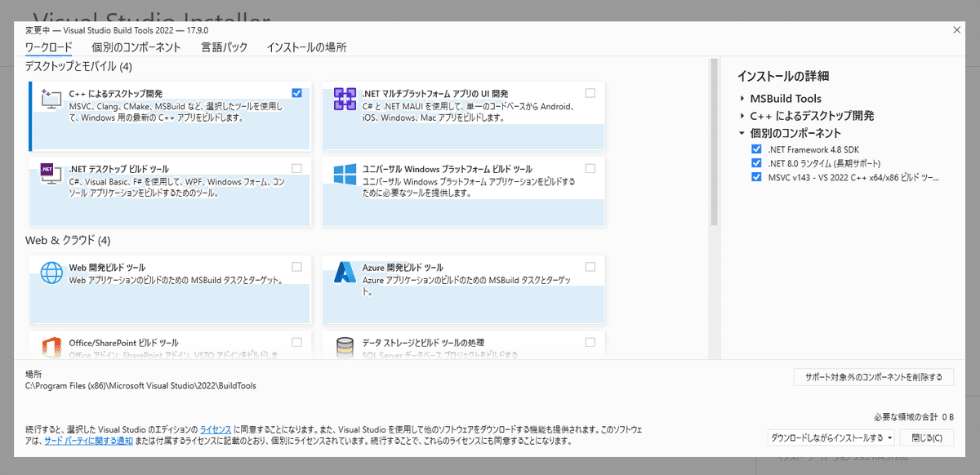Uncheck the C++ によるデスクトップ開発 workload checkbox
Image resolution: width=980 pixels, height=475 pixels.
[296, 93]
